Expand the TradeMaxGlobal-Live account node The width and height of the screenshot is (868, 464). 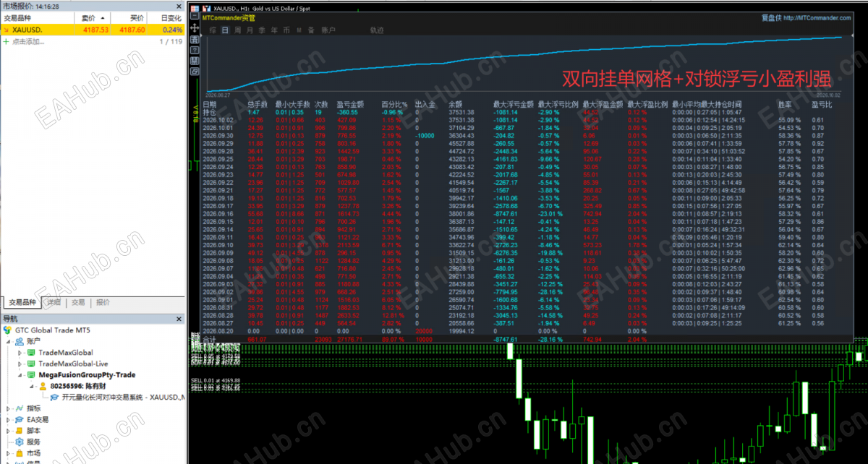coord(20,364)
